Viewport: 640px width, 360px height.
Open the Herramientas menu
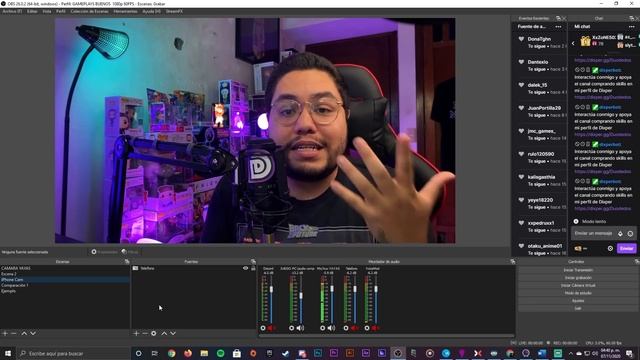[x=125, y=11]
